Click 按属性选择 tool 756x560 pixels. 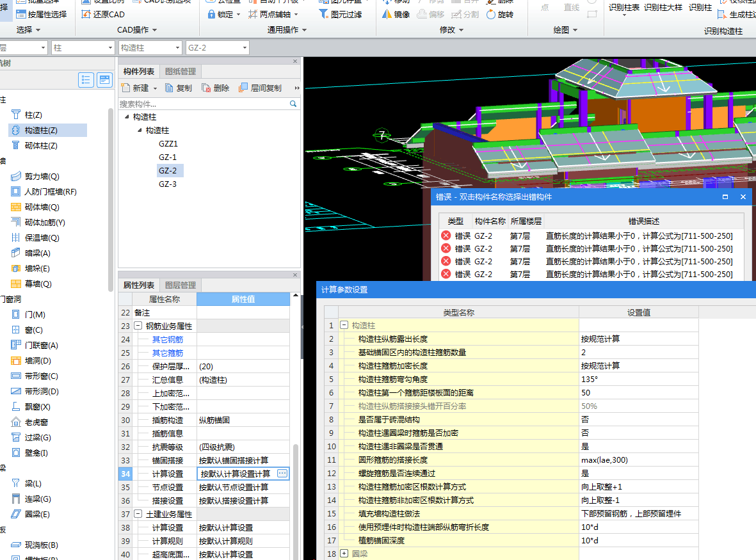tap(42, 15)
